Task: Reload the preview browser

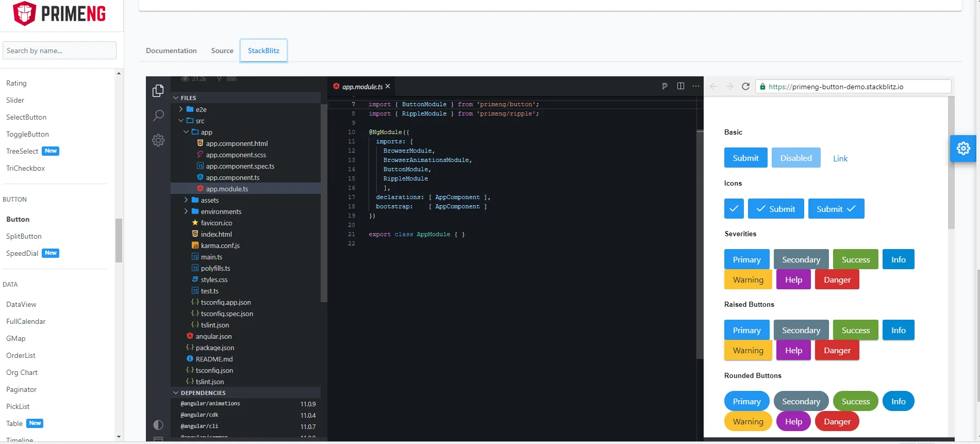Action: [x=745, y=87]
